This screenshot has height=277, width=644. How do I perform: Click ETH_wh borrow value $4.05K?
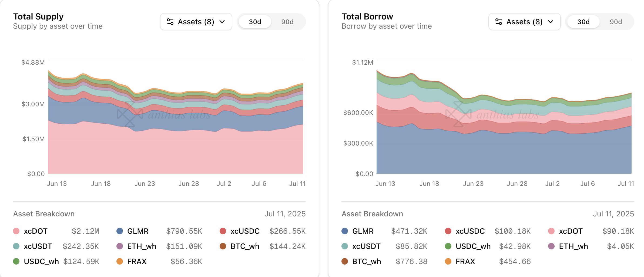click(620, 246)
